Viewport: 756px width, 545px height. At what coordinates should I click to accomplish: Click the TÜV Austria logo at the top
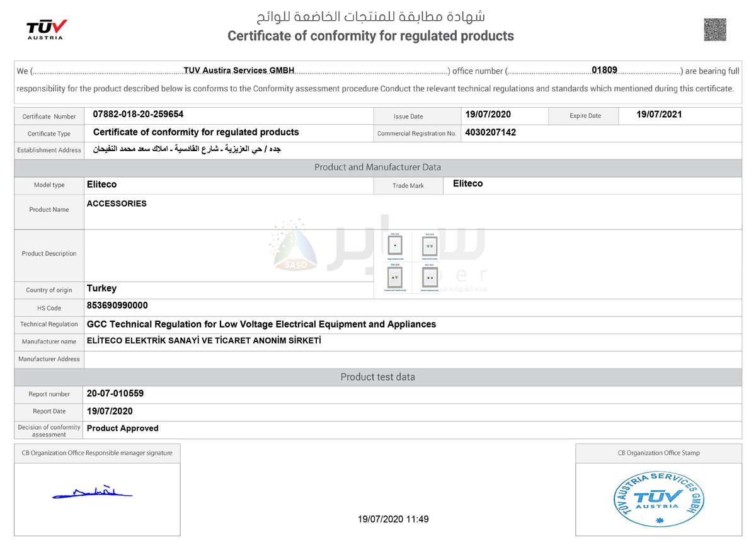tap(46, 29)
